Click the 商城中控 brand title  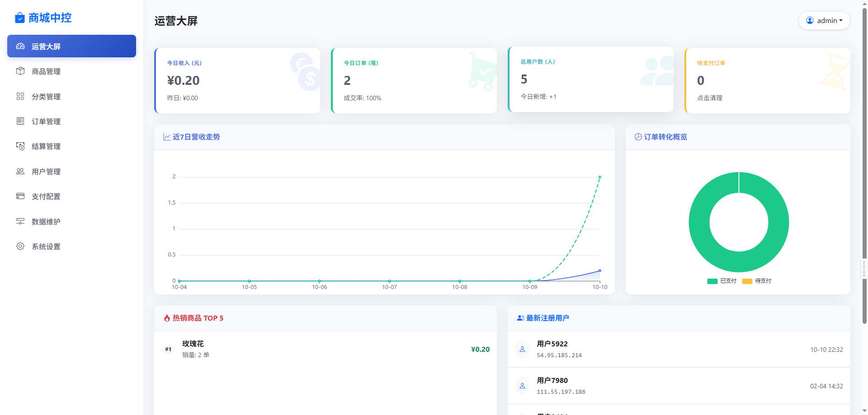(x=50, y=18)
